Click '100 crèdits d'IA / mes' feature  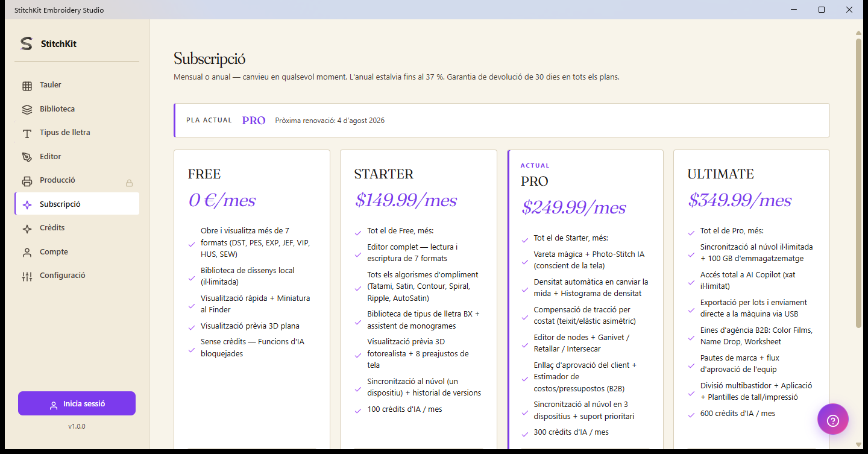point(404,409)
